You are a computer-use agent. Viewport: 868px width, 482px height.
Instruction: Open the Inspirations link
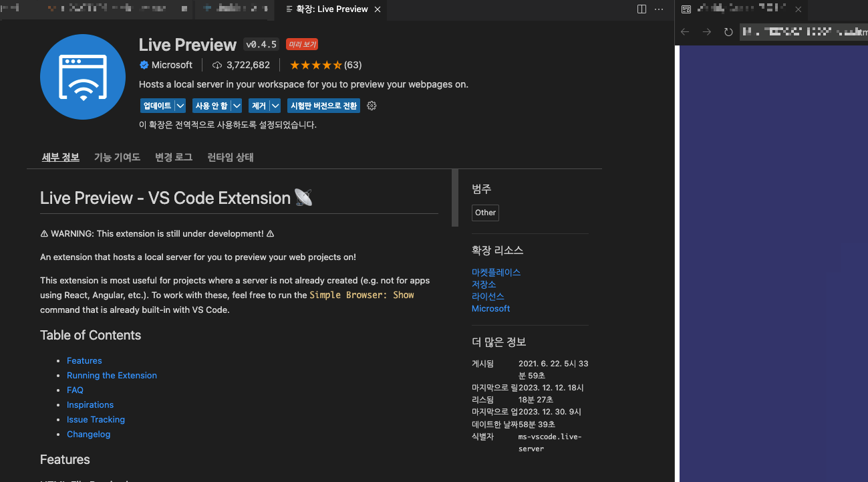[90, 404]
